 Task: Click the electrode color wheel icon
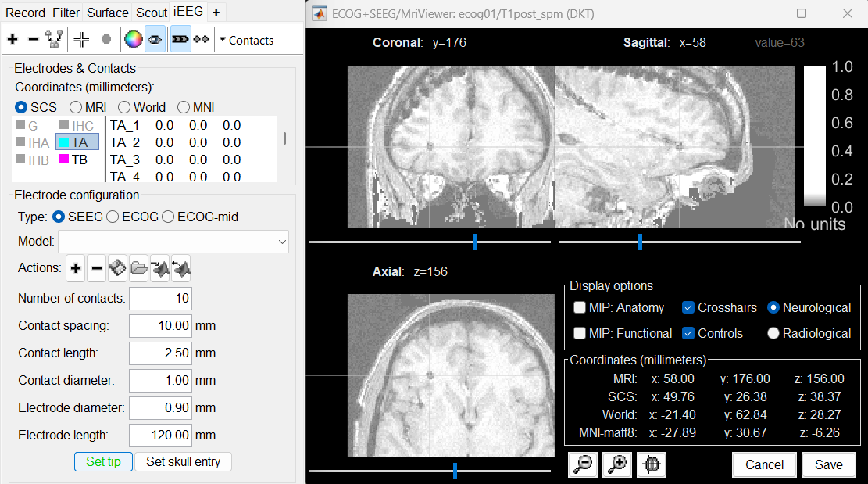(x=134, y=39)
